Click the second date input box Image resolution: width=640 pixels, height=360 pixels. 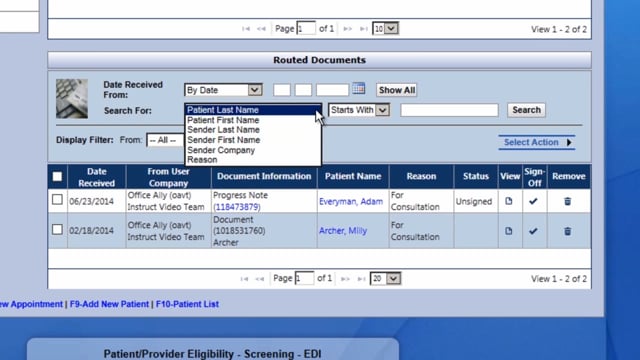(303, 90)
